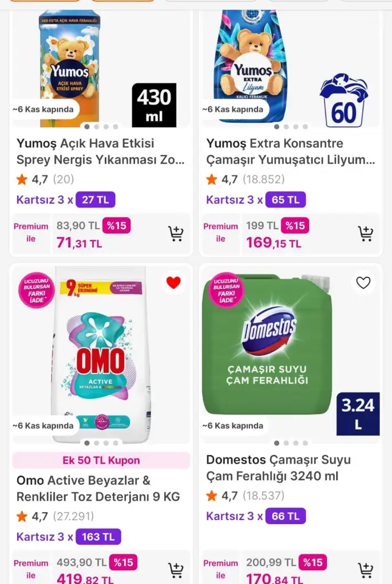Add Yumoş Extra Lilyum softener to cart

pyautogui.click(x=365, y=234)
